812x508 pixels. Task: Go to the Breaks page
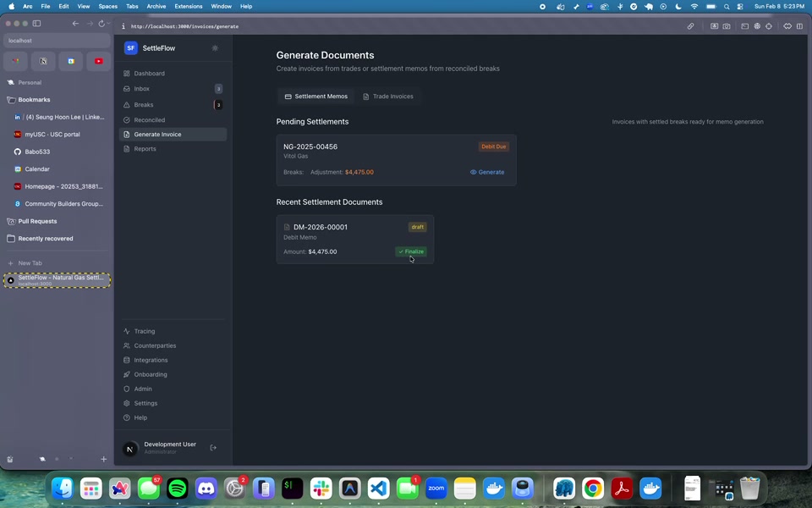pos(144,105)
